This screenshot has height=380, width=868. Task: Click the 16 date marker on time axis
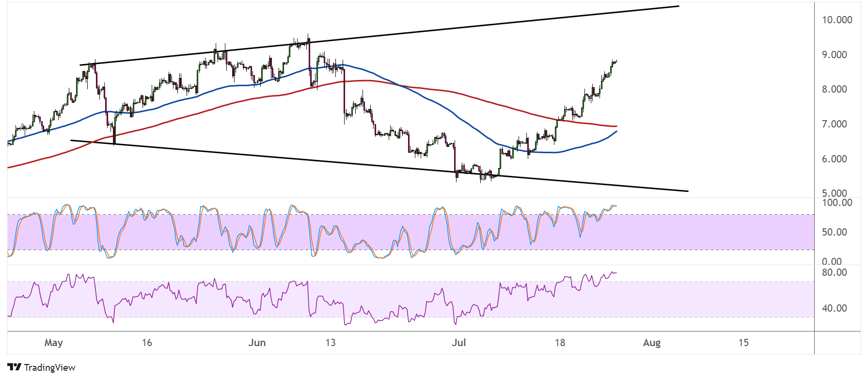pyautogui.click(x=147, y=343)
